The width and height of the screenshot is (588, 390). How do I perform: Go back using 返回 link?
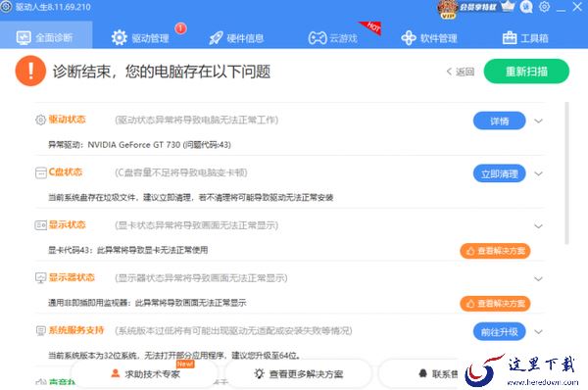click(461, 72)
